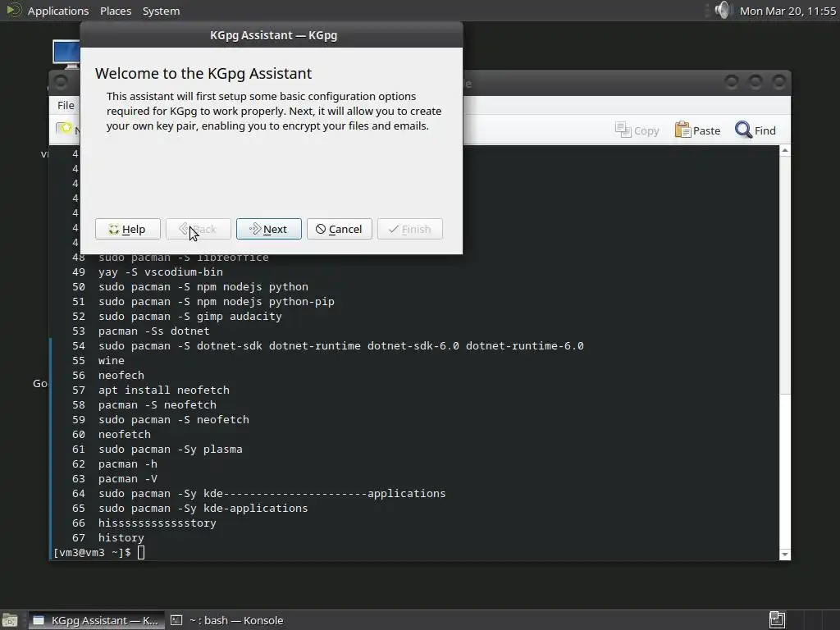Open the Places menu in top panel

click(116, 11)
